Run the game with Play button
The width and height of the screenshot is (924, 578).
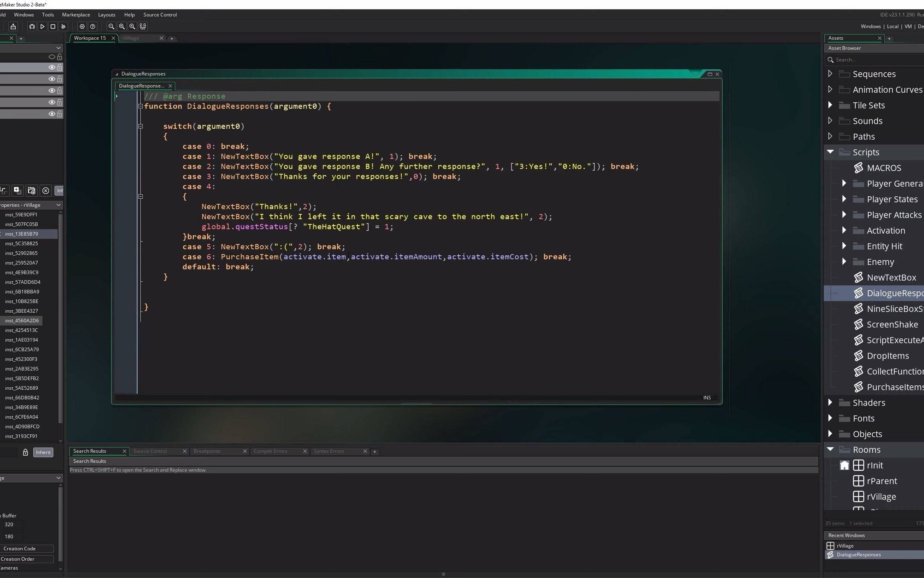[x=42, y=26]
